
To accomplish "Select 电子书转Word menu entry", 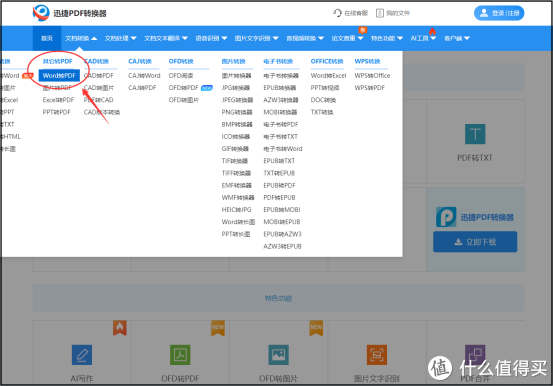I will (x=282, y=149).
